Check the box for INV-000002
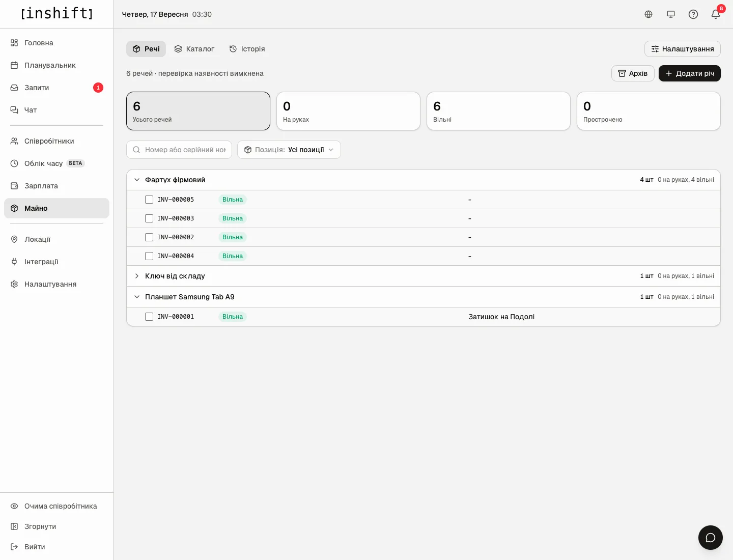Image resolution: width=733 pixels, height=560 pixels. [x=149, y=237]
